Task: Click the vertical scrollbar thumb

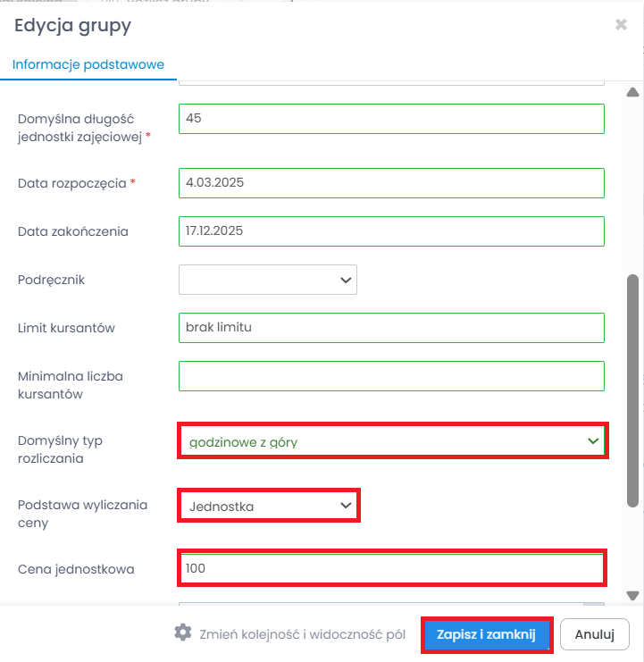Action: click(x=632, y=389)
